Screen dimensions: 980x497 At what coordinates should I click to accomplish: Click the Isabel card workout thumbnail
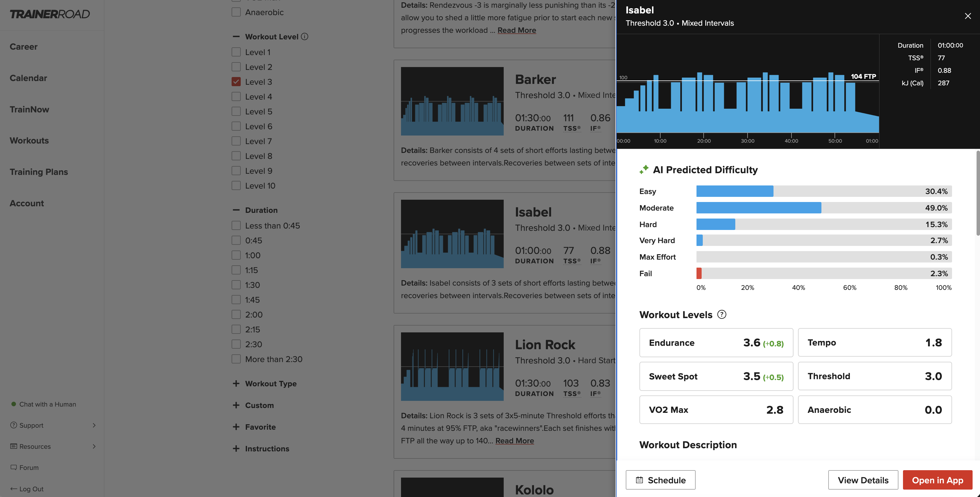tap(452, 234)
